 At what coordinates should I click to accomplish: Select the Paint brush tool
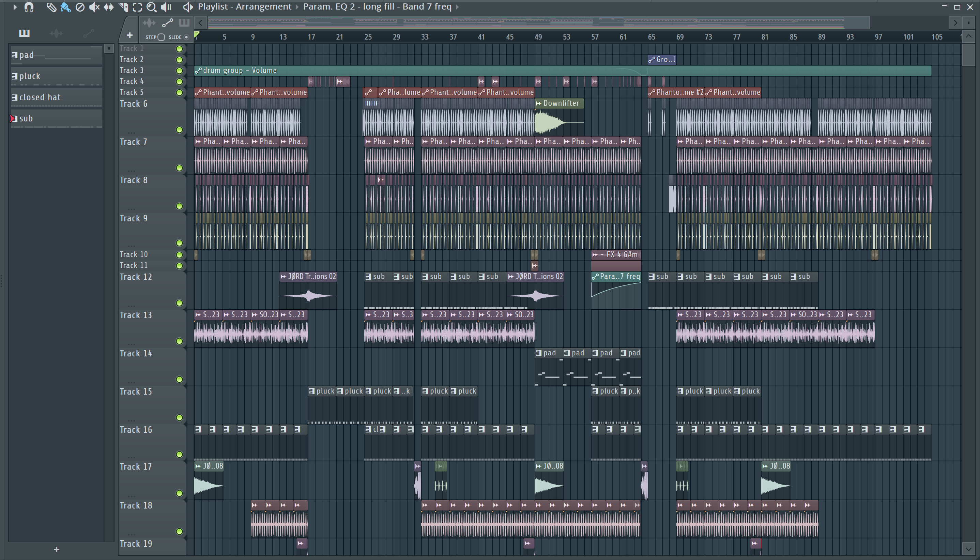click(66, 6)
